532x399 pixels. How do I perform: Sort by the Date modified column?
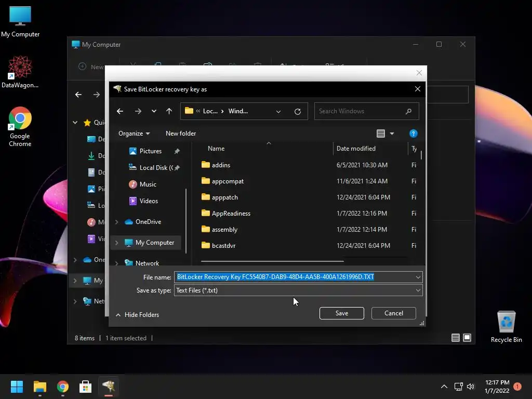pyautogui.click(x=356, y=149)
